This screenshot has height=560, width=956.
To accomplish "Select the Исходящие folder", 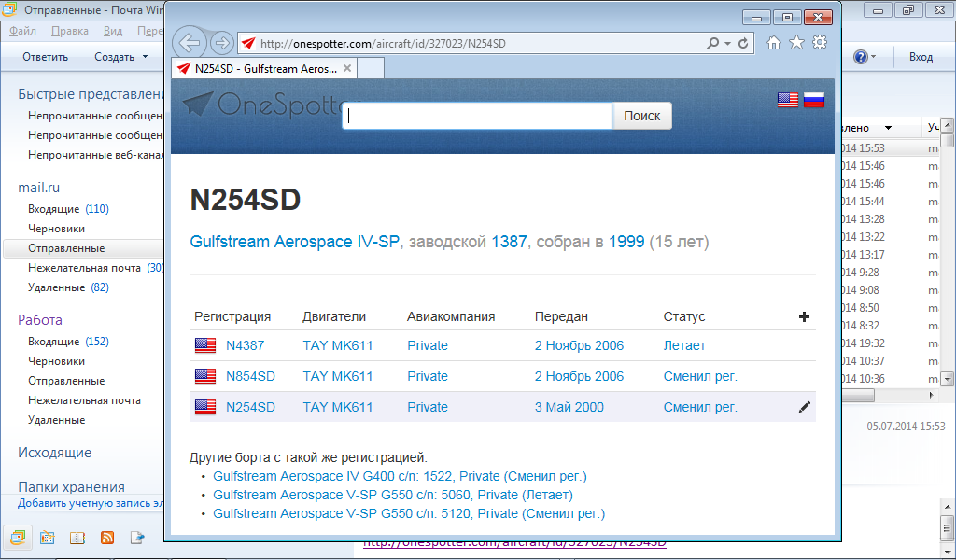I will point(54,453).
